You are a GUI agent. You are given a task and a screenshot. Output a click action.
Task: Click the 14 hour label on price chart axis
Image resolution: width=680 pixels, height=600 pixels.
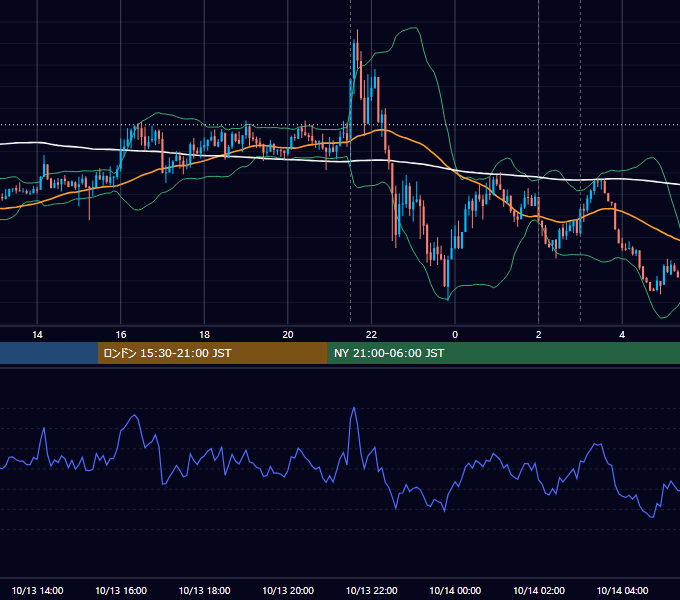coord(37,335)
